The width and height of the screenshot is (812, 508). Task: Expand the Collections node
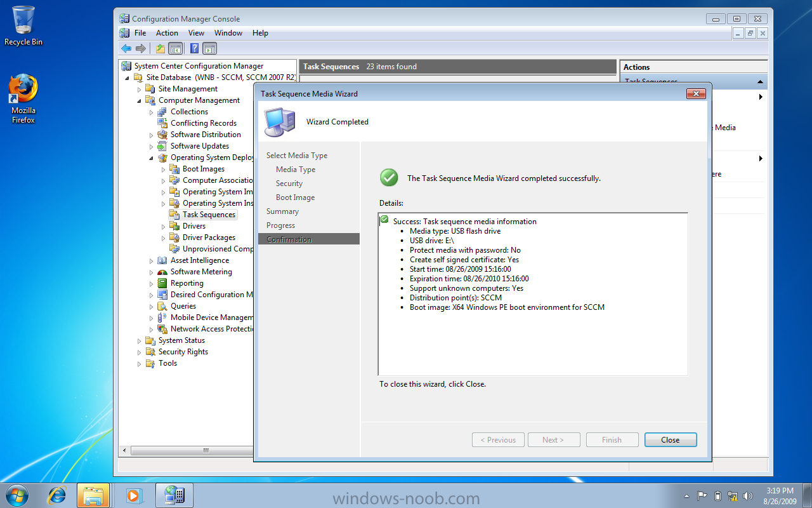click(151, 112)
